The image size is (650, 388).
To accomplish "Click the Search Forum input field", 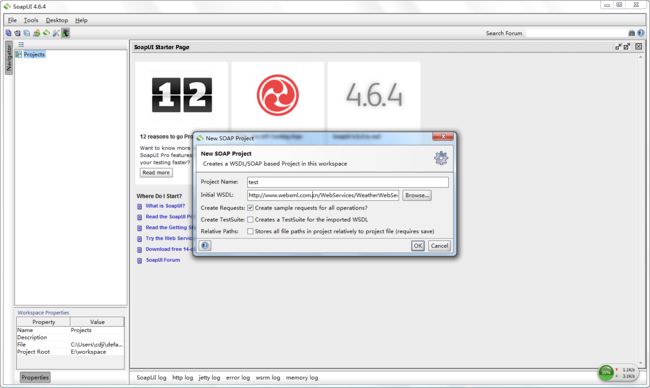I will coord(576,33).
